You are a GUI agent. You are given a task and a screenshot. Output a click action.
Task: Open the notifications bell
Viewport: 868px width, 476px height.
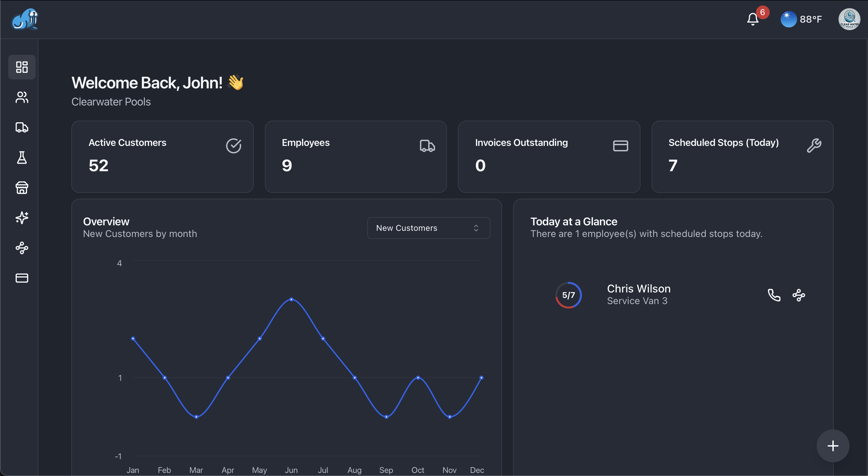[x=753, y=19]
